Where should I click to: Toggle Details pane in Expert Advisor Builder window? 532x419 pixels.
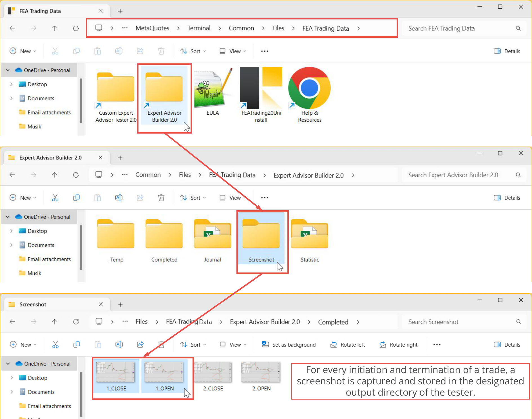click(507, 198)
